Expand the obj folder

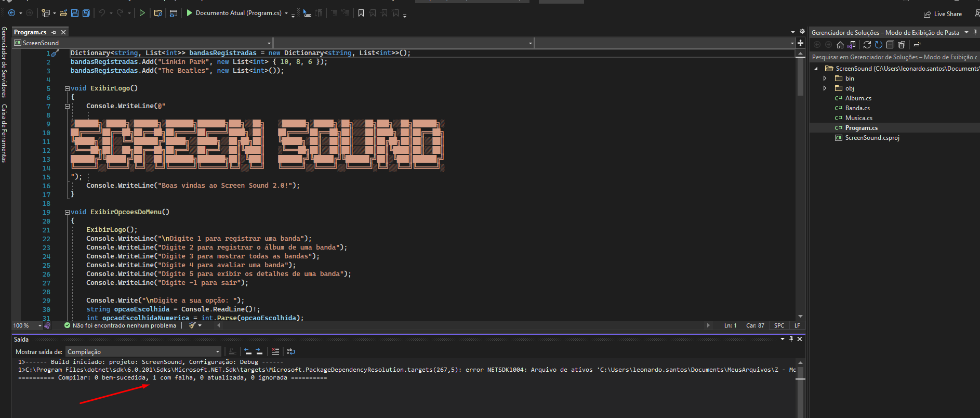825,88
